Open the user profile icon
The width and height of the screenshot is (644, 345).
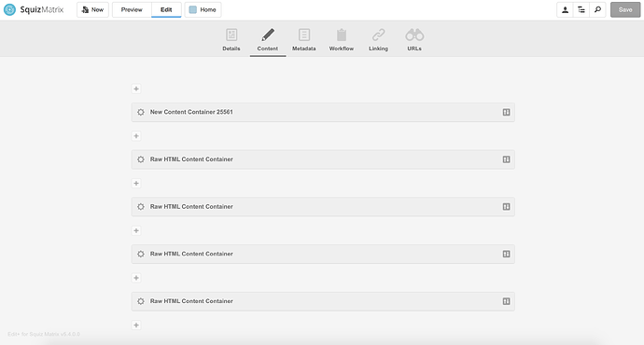click(566, 10)
